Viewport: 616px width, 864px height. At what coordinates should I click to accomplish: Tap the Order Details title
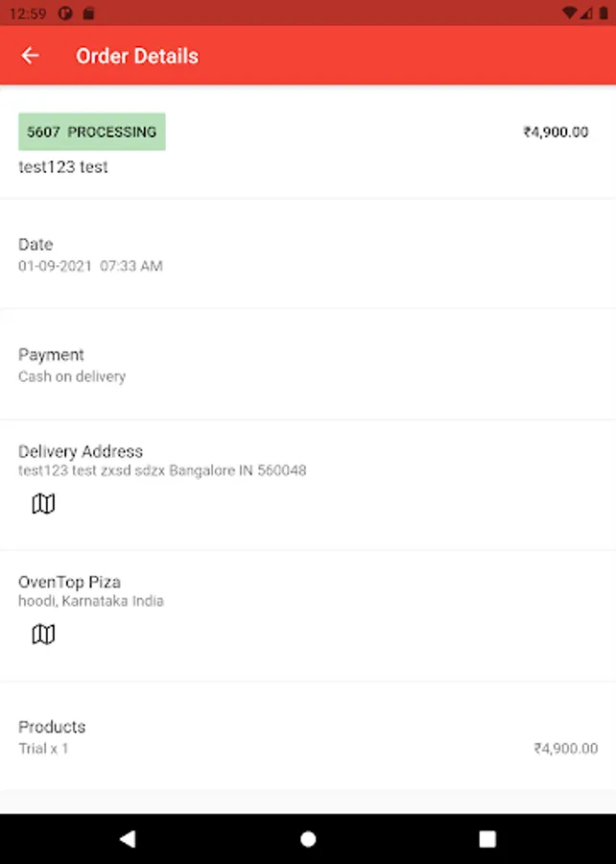[x=137, y=56]
